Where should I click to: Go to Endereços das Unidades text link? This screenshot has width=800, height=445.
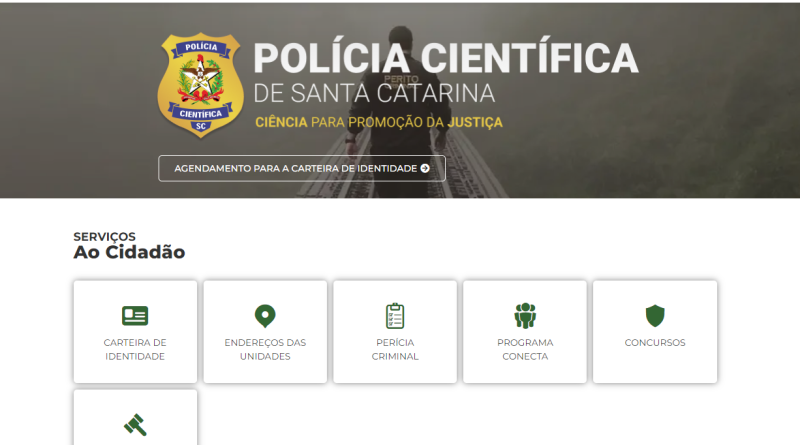coord(265,349)
